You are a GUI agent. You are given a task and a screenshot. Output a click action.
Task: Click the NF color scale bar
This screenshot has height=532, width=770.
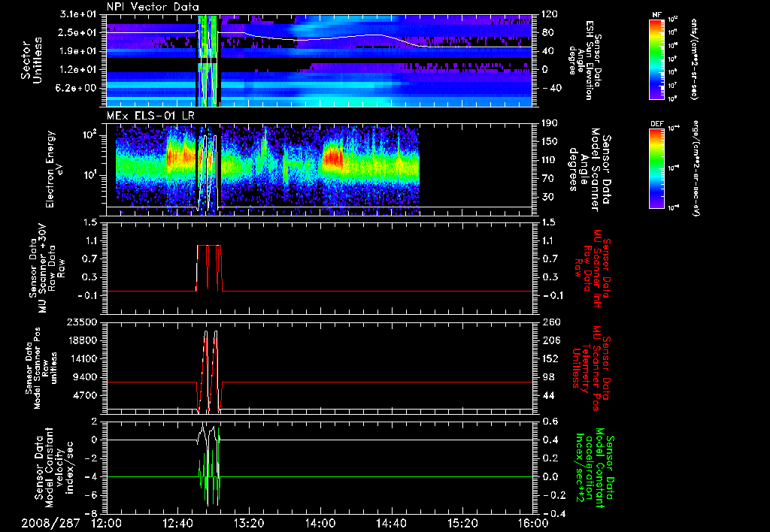tap(656, 59)
